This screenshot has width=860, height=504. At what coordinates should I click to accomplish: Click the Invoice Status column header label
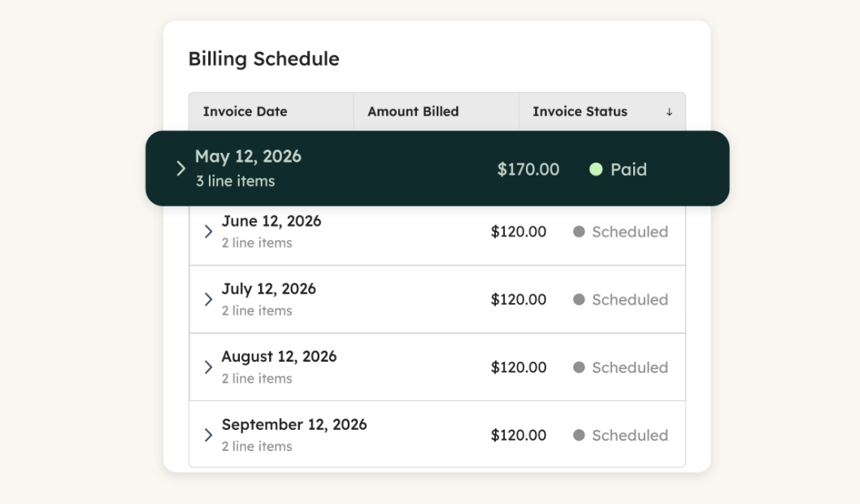(580, 111)
